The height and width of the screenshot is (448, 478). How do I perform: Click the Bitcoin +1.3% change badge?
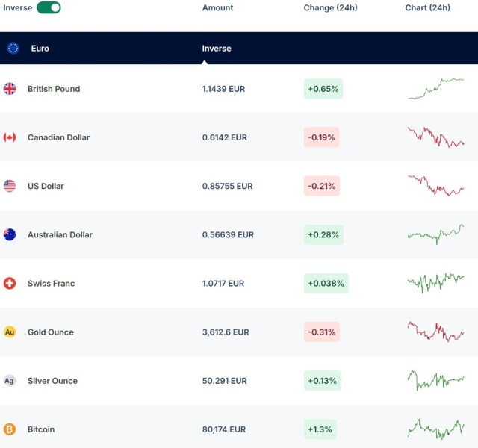[320, 429]
